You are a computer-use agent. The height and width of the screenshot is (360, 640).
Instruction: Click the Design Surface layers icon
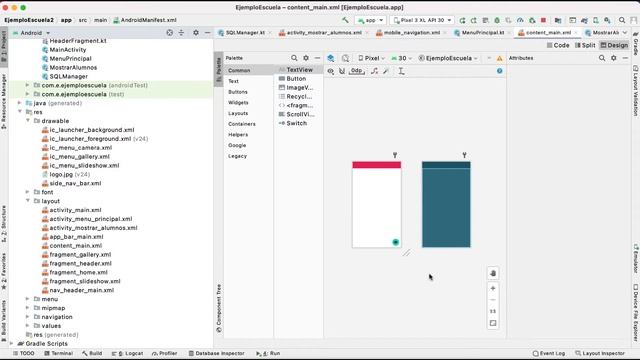coord(331,58)
